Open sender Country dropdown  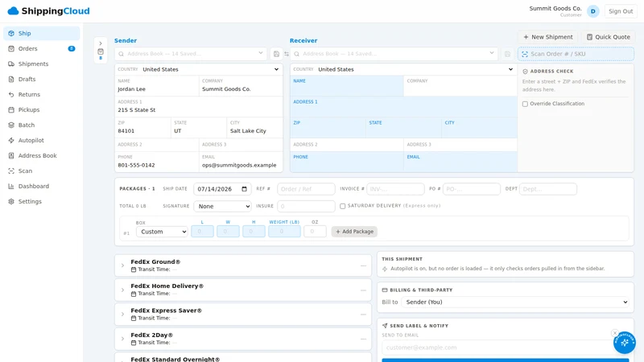coord(199,69)
